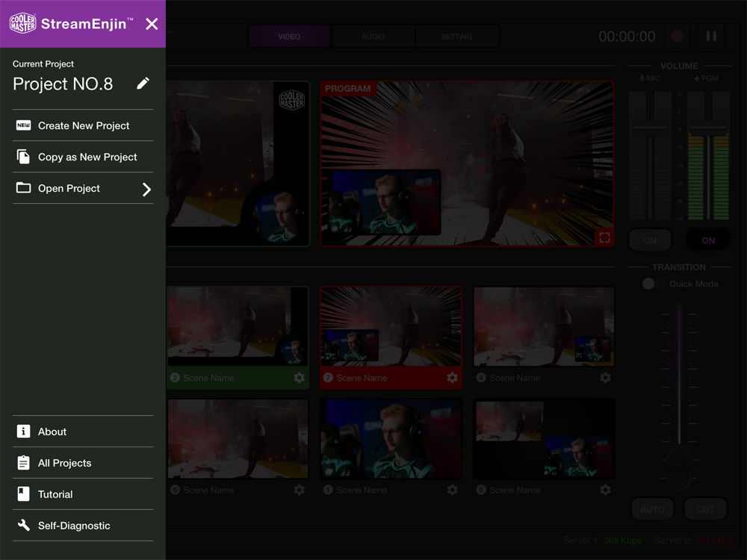Choose Create New Project
This screenshot has width=747, height=560.
pos(83,125)
